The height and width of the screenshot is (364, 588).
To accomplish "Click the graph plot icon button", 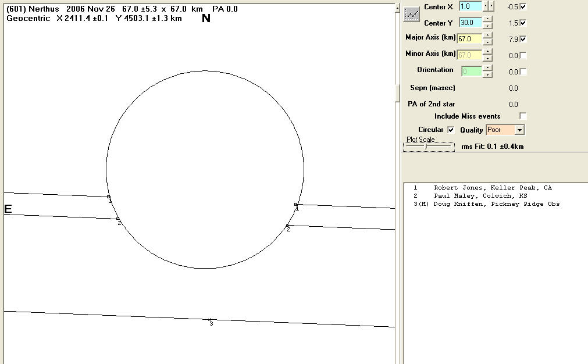I will (x=411, y=15).
